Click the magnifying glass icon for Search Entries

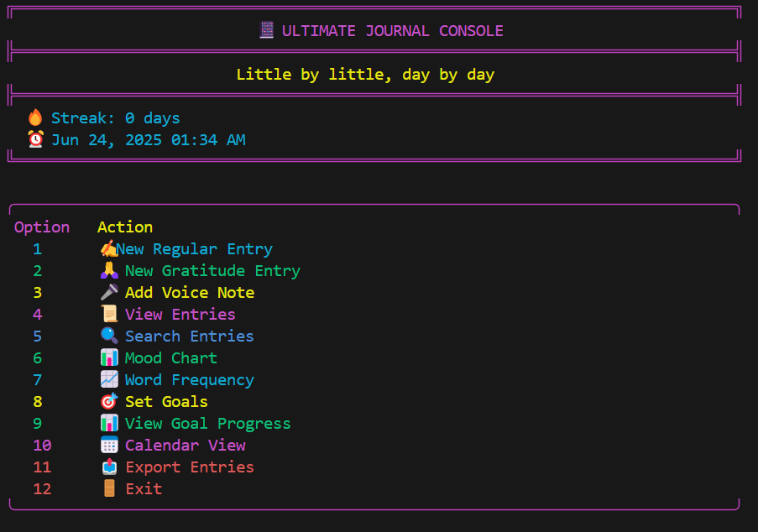pyautogui.click(x=109, y=336)
